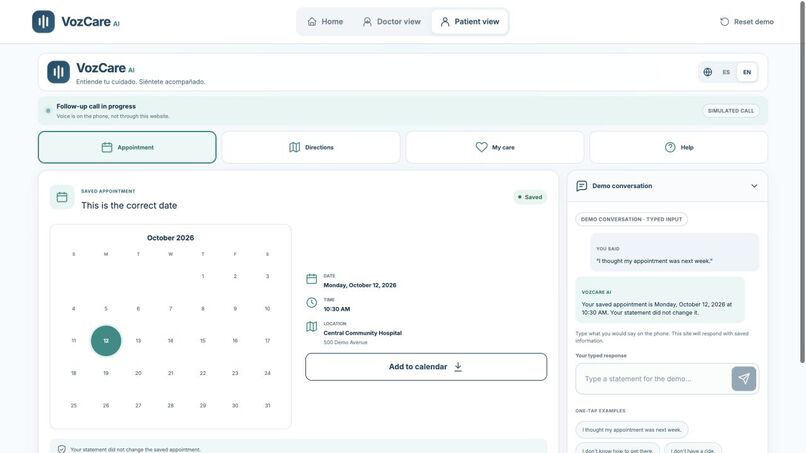Click the Add to calendar button
Viewport: 806px width, 453px height.
pos(426,367)
